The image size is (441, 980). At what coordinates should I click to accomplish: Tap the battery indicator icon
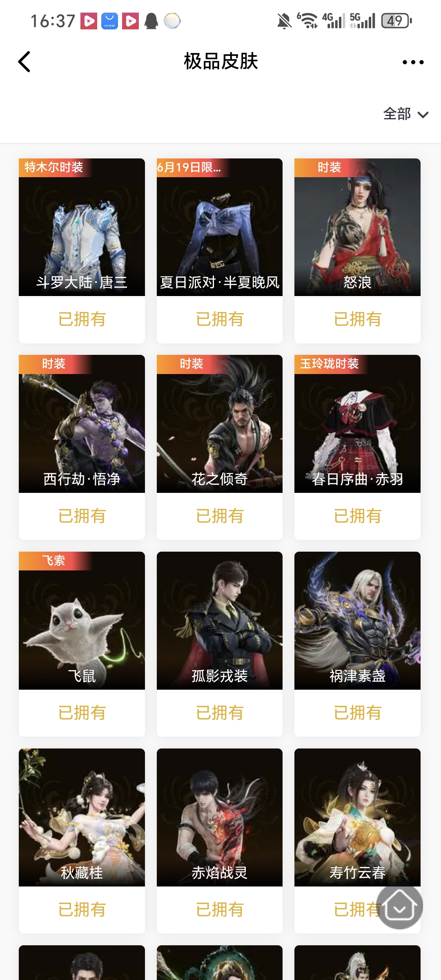tap(396, 20)
